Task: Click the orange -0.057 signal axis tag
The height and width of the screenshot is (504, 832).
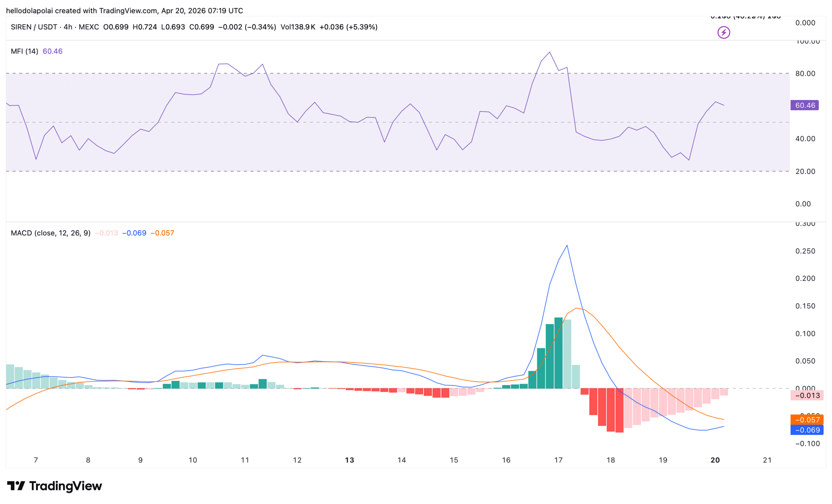Action: (807, 420)
